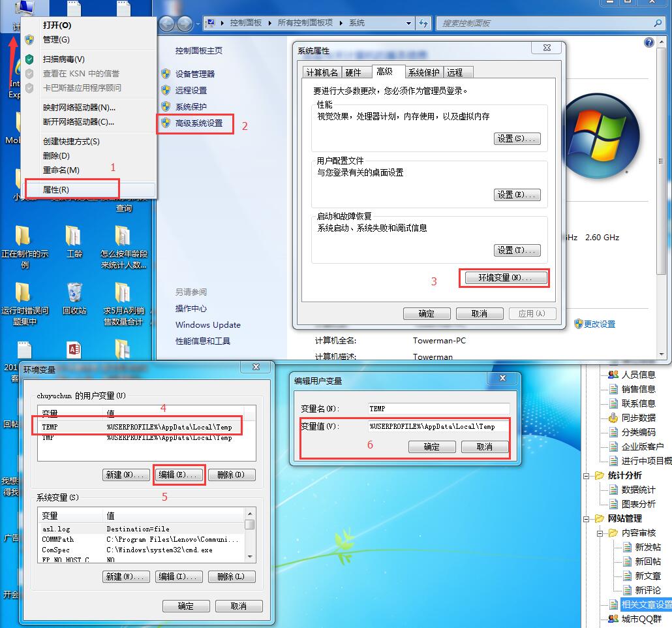Choose 重命名(M) from the context menu
Image resolution: width=672 pixels, height=628 pixels.
[89, 170]
